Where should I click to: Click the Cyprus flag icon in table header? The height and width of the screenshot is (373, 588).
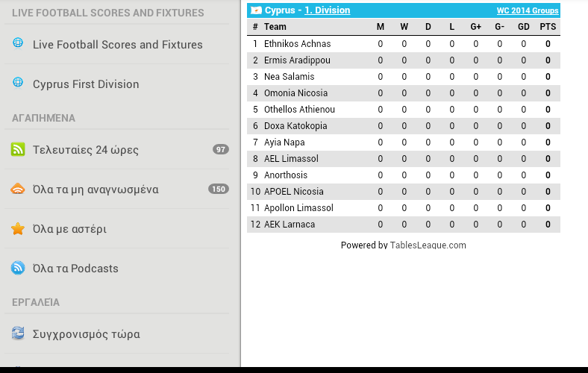256,10
